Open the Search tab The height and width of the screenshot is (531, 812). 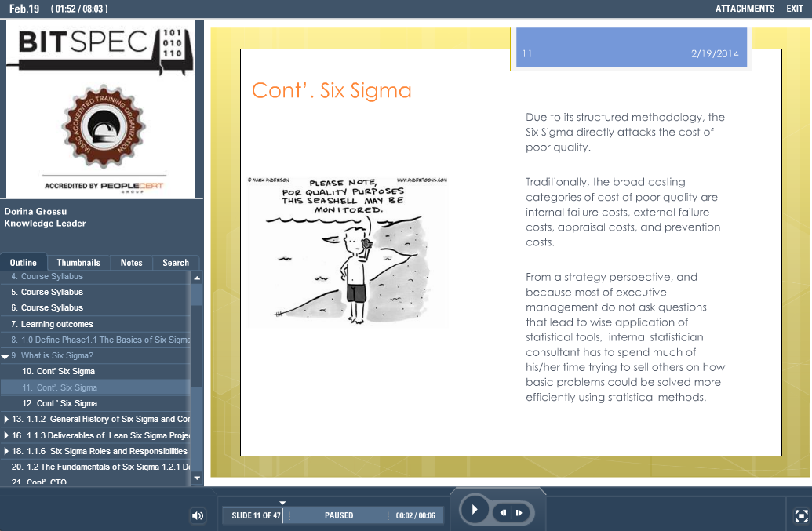176,263
